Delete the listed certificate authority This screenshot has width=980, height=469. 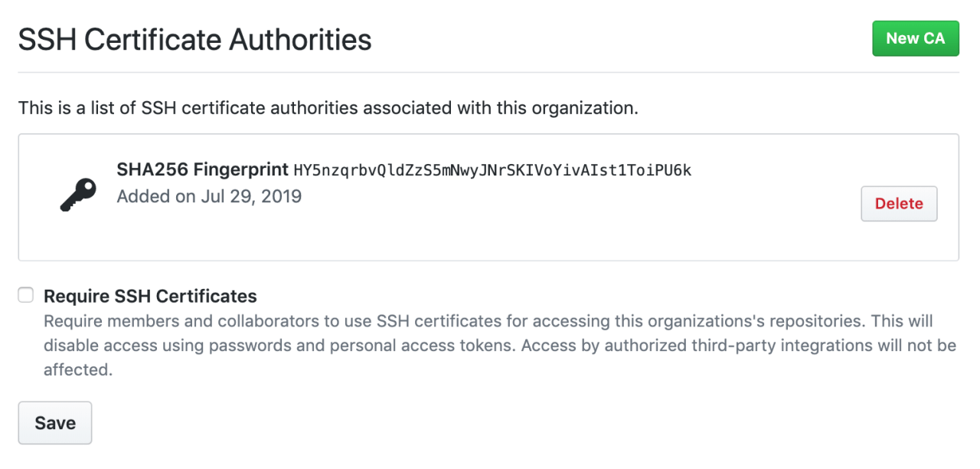tap(899, 203)
